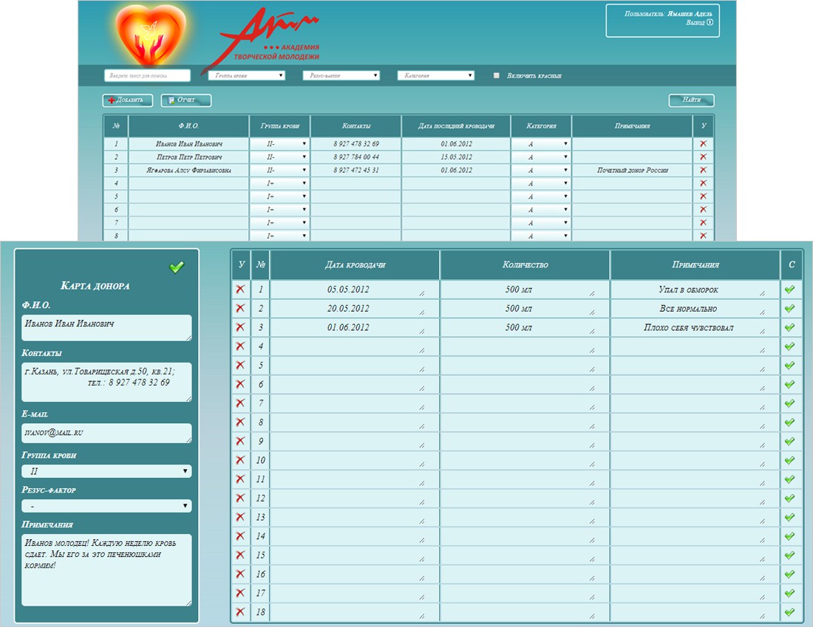This screenshot has width=813, height=644.
Task: Click green check for donation row 18
Action: 789,612
